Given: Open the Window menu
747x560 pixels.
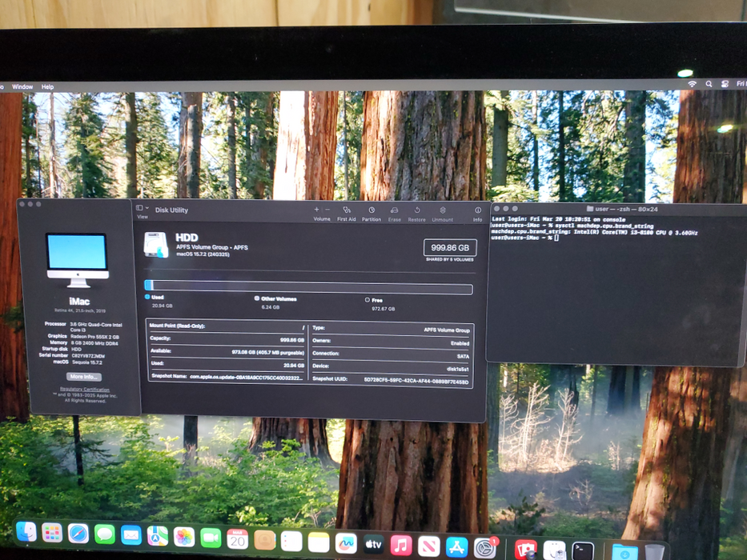Looking at the screenshot, I should pyautogui.click(x=22, y=86).
